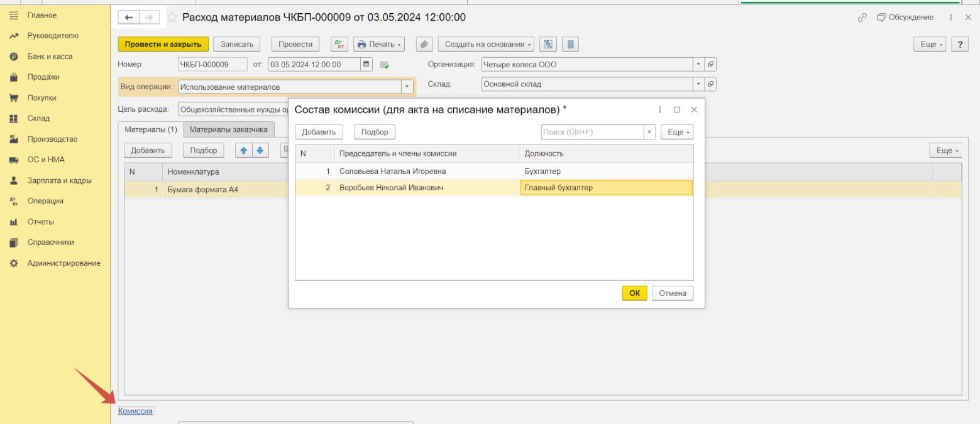Open the calendar picker for the date field

point(366,65)
